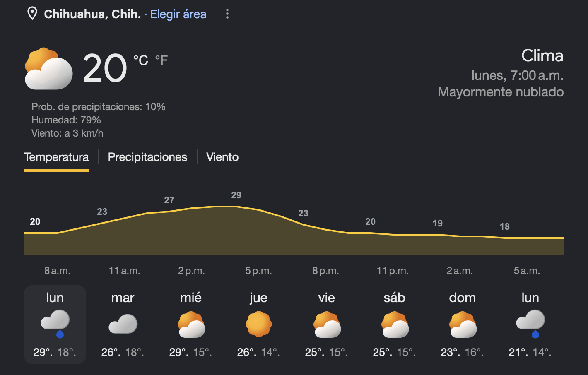Click the 11 a.m. hour label
The image size is (588, 375).
pyautogui.click(x=124, y=271)
